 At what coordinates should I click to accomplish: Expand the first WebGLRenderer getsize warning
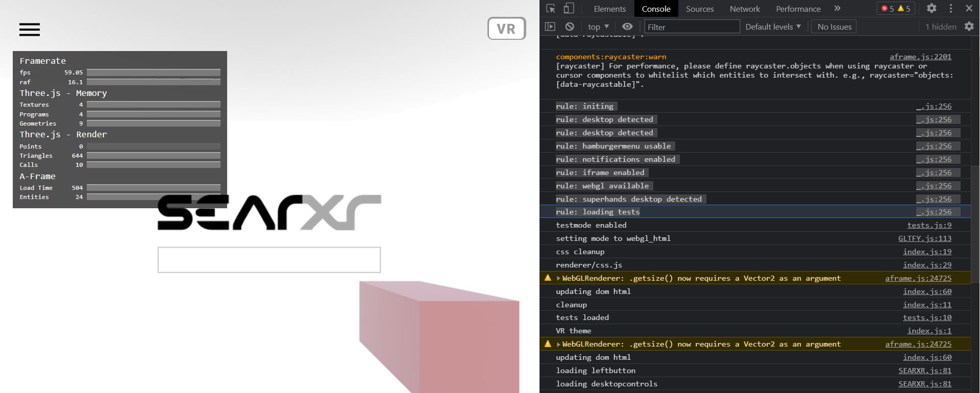(x=559, y=278)
